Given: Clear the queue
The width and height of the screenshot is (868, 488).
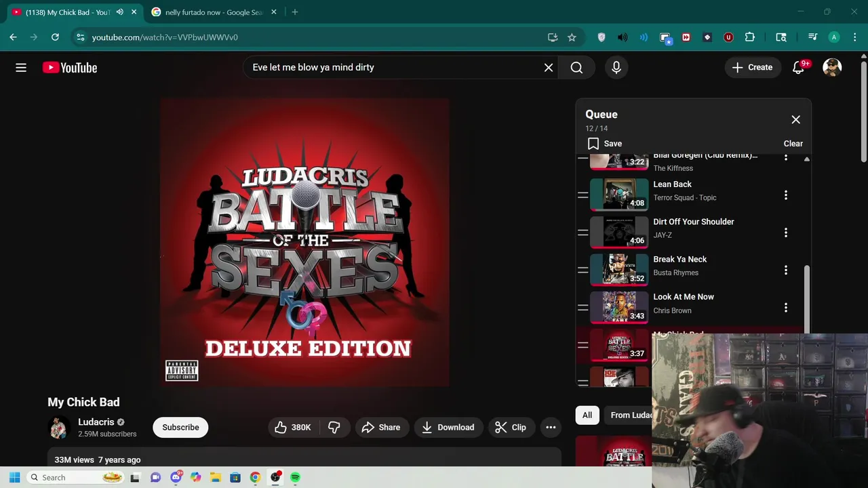Looking at the screenshot, I should coord(793,144).
